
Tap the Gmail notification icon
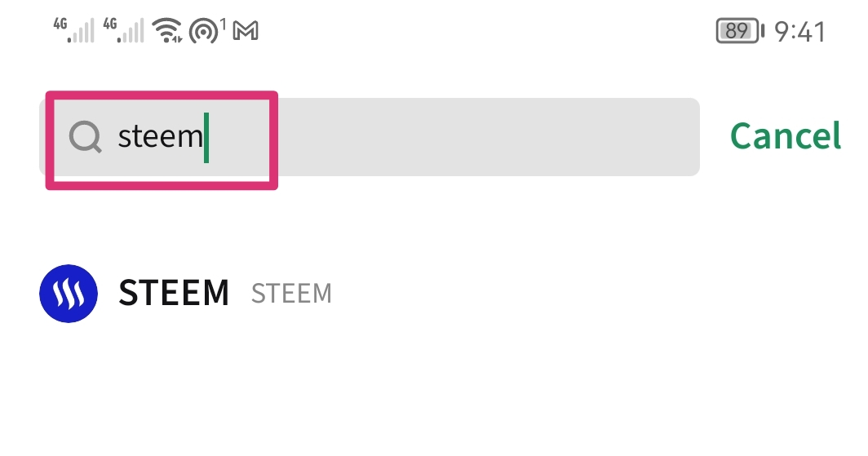(x=246, y=32)
